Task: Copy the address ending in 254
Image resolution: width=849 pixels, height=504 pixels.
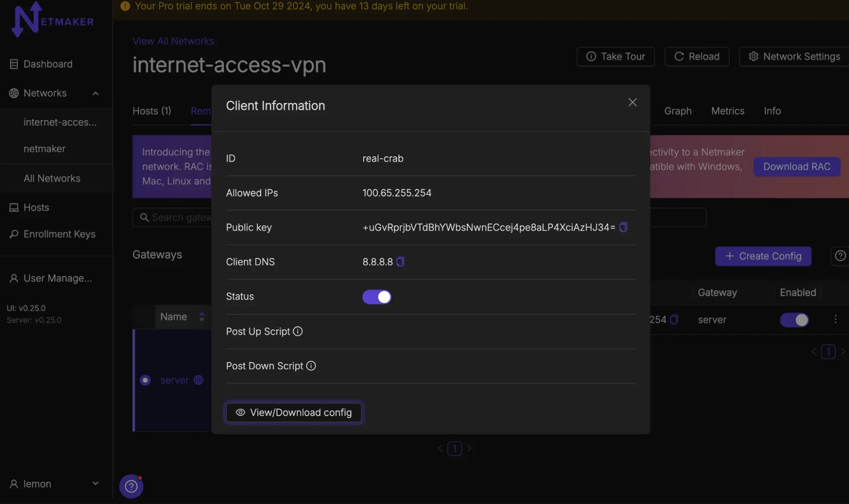Action: click(x=674, y=319)
